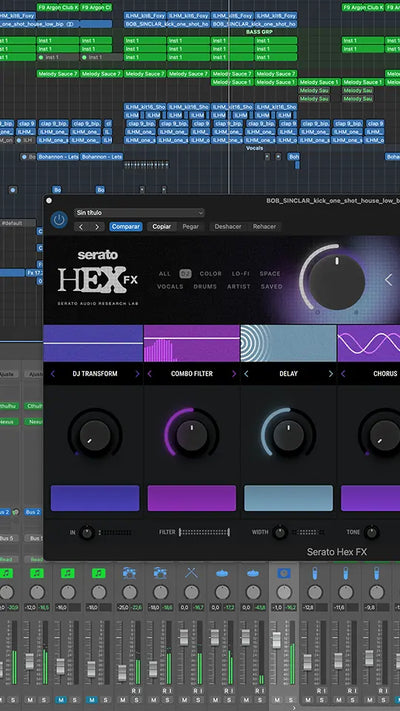Switch Combo Filter to the previous effect

tap(150, 374)
